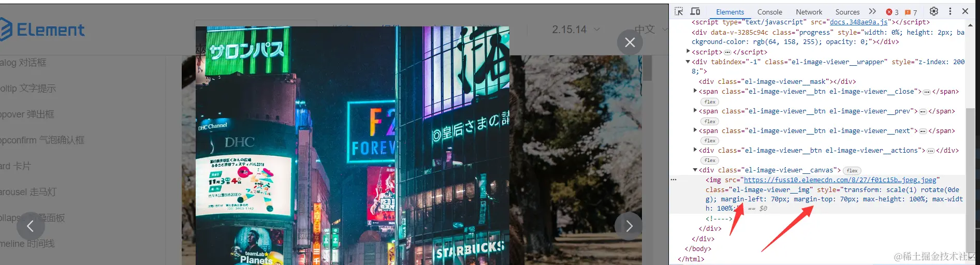Open the docs.348ae9a.js script link
The width and height of the screenshot is (980, 265).
[859, 22]
